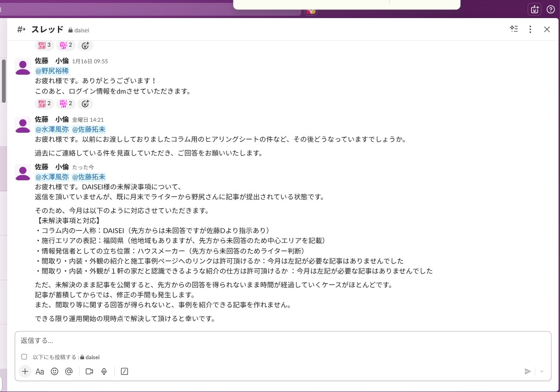Start recording a video clip
Viewport: 560px width, 392px height.
click(89, 372)
